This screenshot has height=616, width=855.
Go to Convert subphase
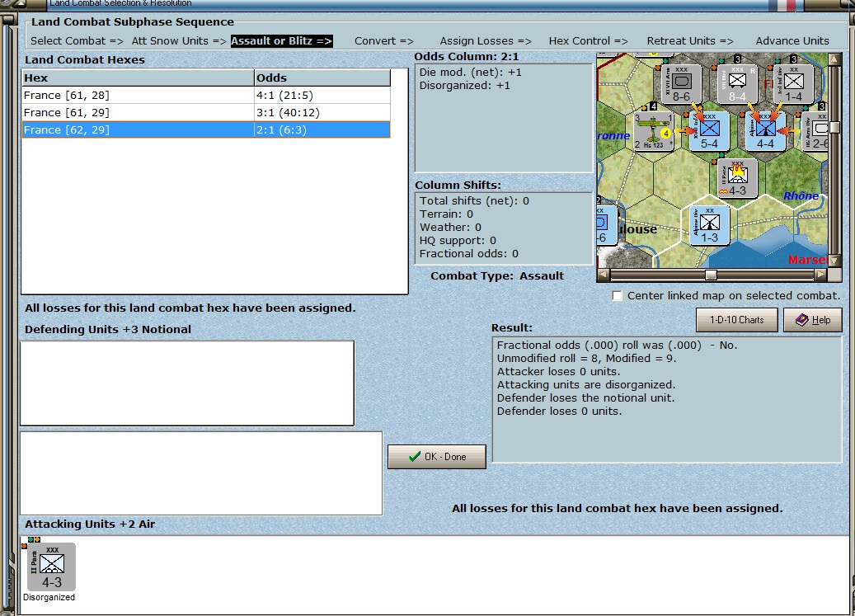pyautogui.click(x=384, y=41)
